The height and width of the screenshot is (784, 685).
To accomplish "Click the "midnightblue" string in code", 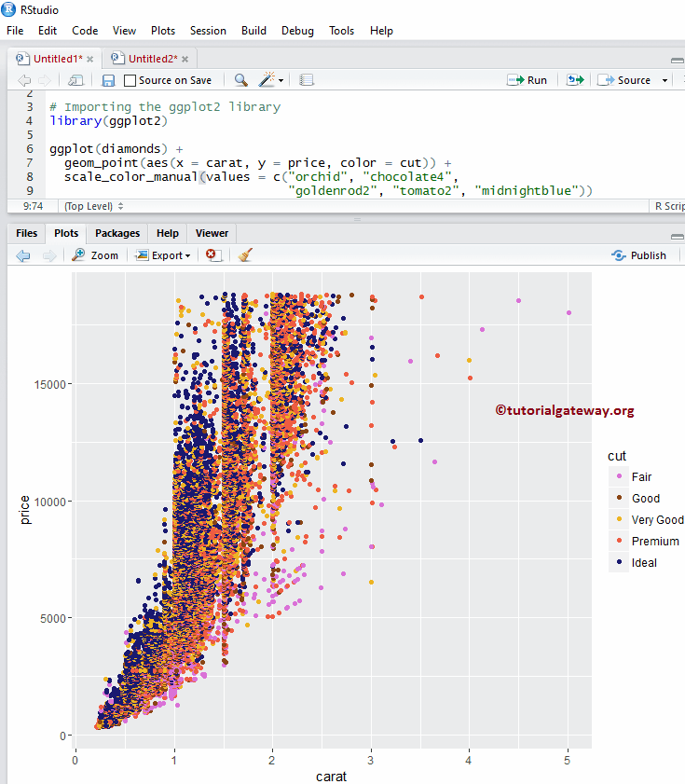I will pyautogui.click(x=527, y=191).
